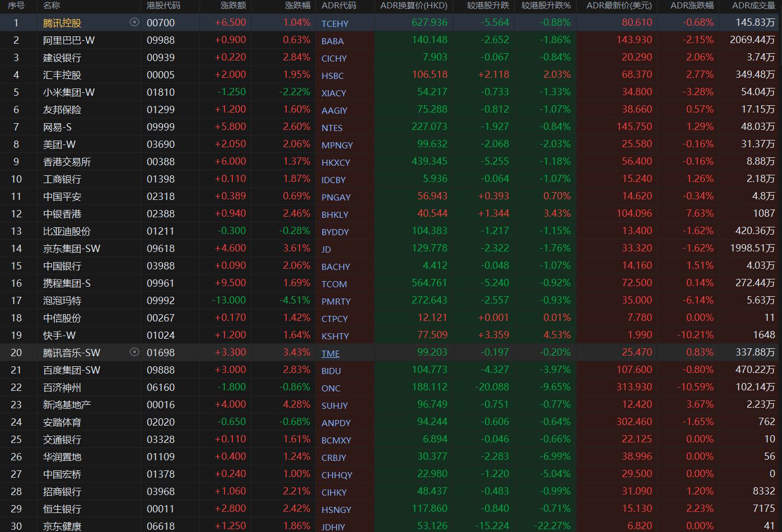Click 京东集团-SW change amount +4.600
Screen dimensions: 782x532
230,248
